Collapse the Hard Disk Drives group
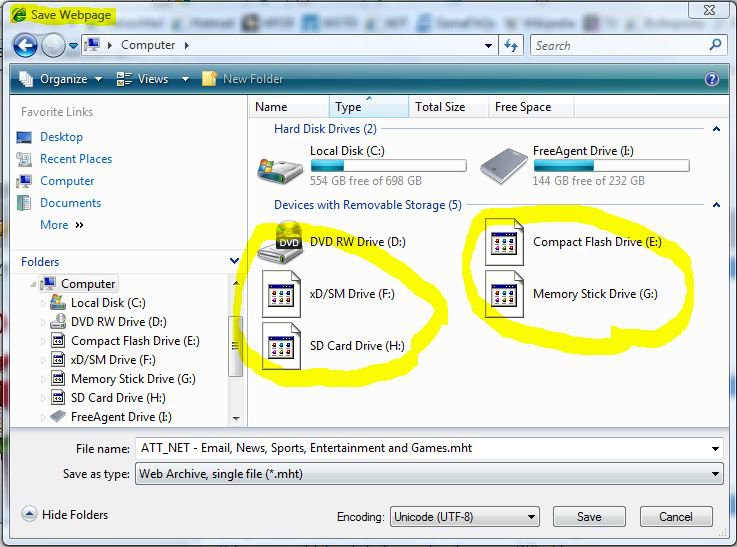Screen dimensions: 737x547 pyautogui.click(x=716, y=129)
